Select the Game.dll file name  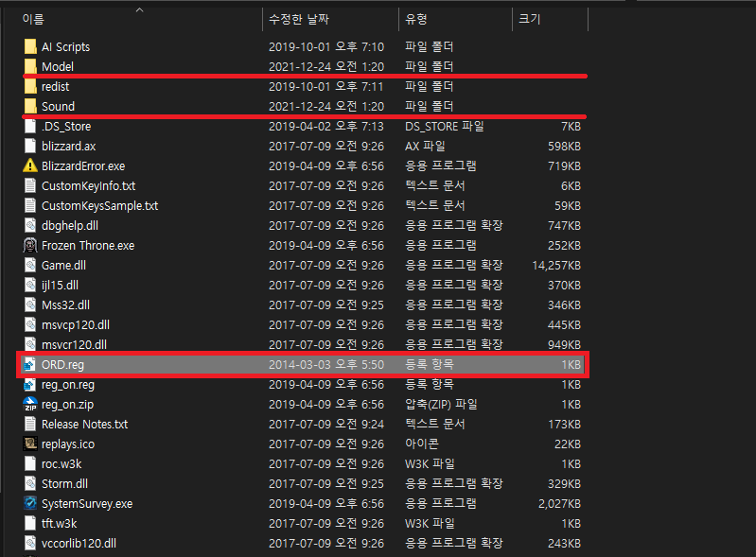click(63, 266)
